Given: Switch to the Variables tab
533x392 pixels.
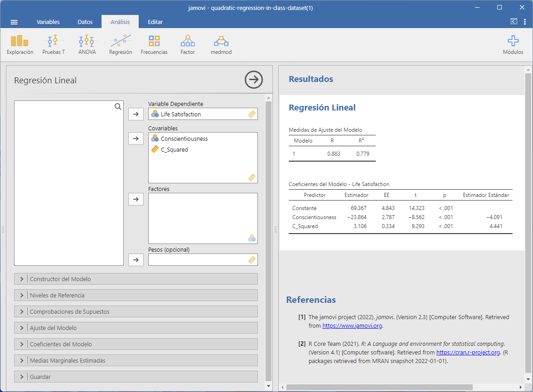Looking at the screenshot, I should (48, 22).
